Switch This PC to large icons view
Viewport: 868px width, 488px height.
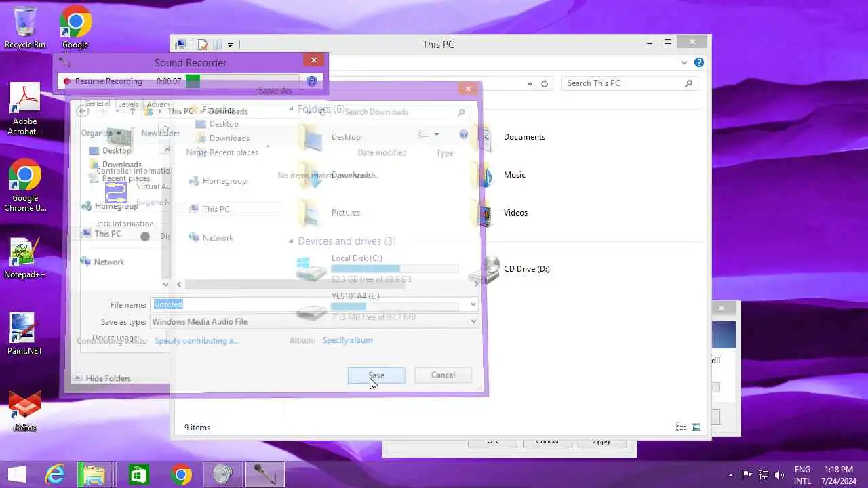pyautogui.click(x=696, y=427)
